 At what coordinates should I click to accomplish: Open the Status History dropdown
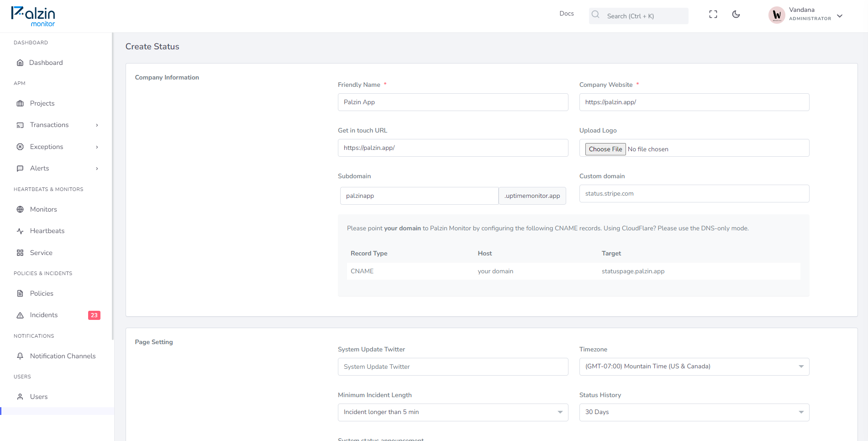[694, 412]
